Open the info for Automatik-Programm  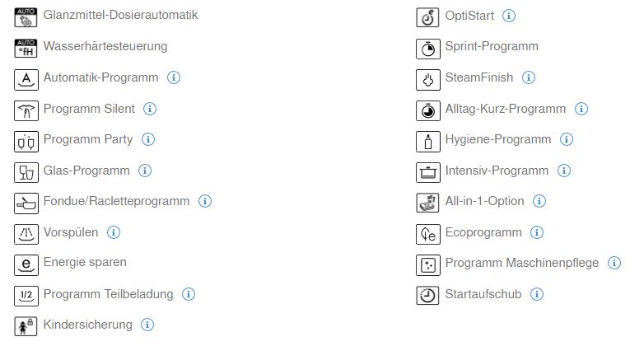coord(174,77)
